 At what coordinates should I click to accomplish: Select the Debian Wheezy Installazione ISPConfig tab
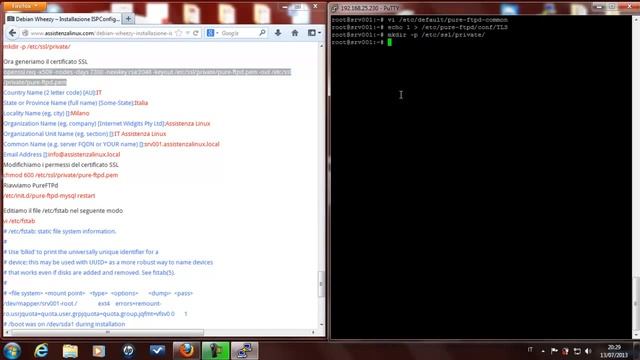pos(64,19)
